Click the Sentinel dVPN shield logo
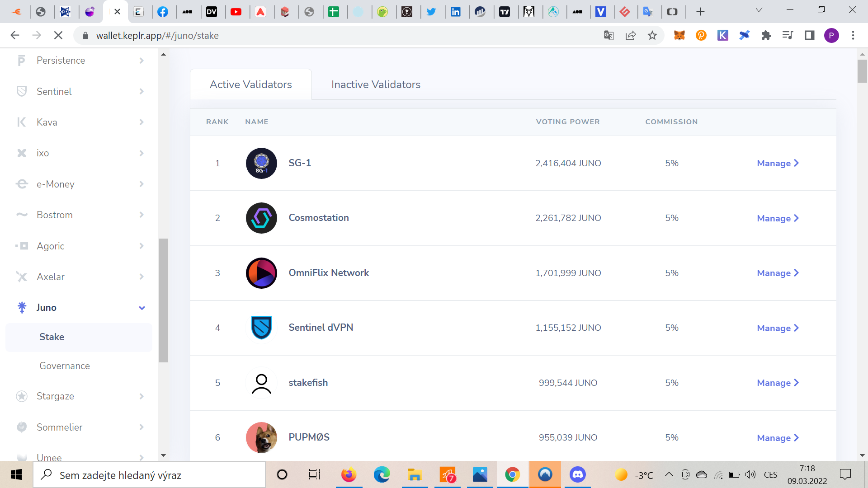This screenshot has width=868, height=488. pyautogui.click(x=261, y=328)
